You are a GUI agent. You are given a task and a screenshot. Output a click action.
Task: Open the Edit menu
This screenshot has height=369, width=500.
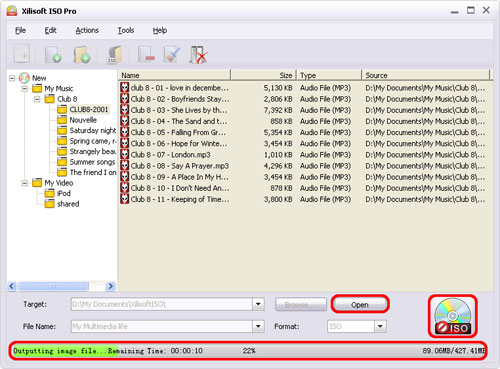(50, 30)
